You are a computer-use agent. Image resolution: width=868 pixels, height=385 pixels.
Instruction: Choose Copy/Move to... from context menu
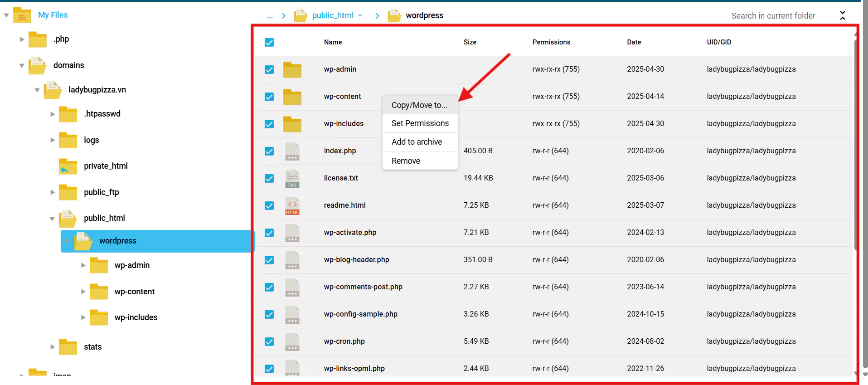[420, 105]
